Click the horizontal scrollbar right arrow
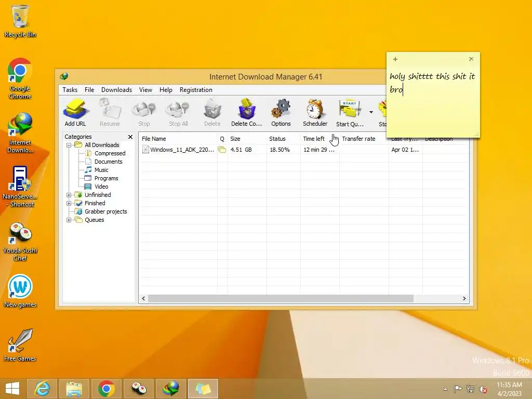 coord(464,299)
